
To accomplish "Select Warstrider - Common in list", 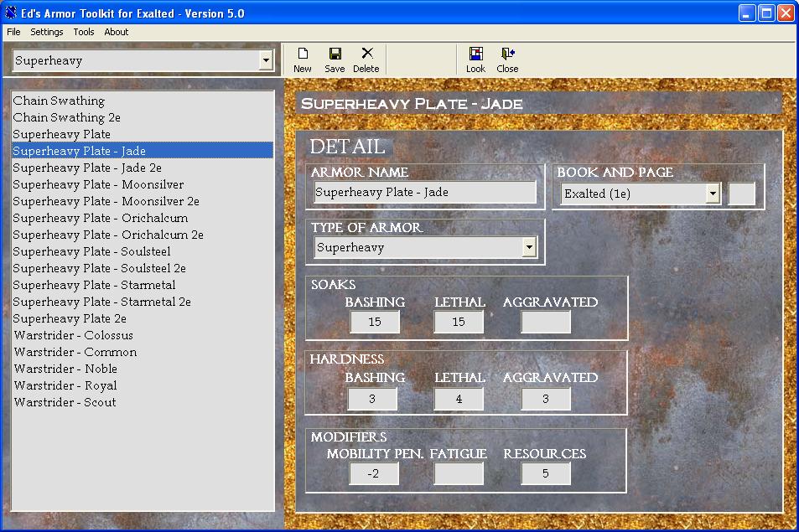I will tap(143, 352).
